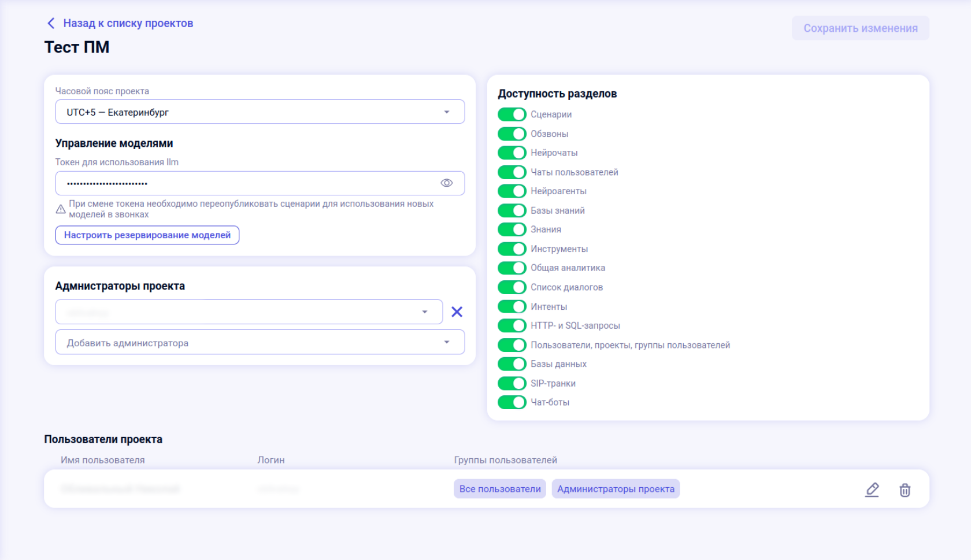Disable the Список диалогов switch
Screen dimensions: 971x560
pos(512,287)
